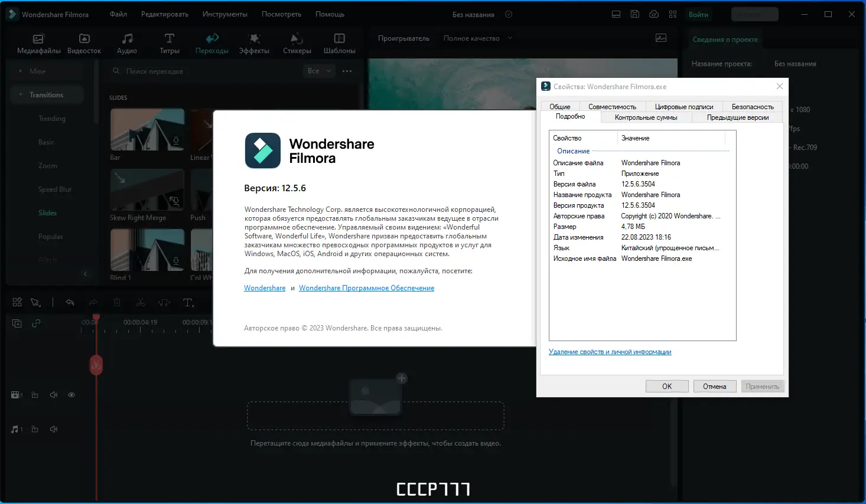Open the text/title tool from timeline toolbar
866x504 pixels.
point(188,303)
